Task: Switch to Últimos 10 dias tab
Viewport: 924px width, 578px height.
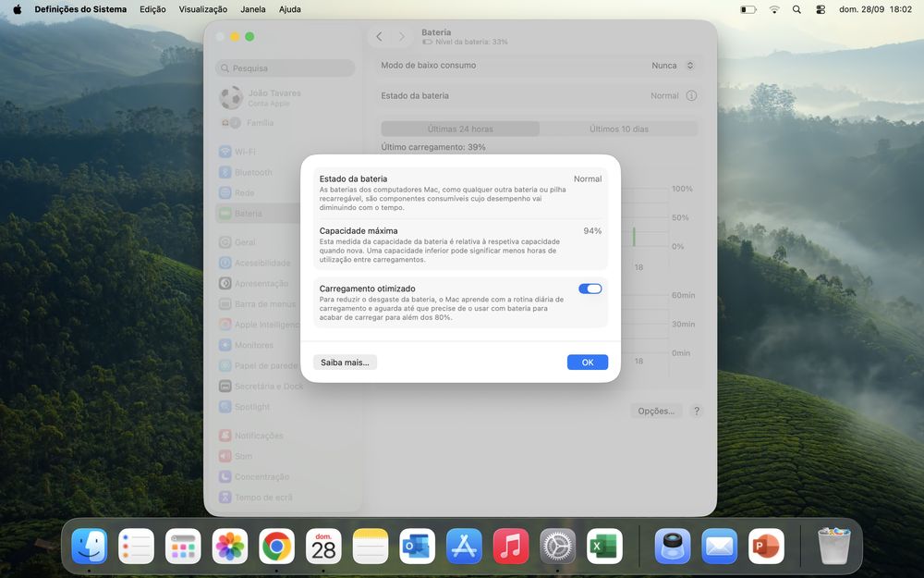Action: click(619, 129)
